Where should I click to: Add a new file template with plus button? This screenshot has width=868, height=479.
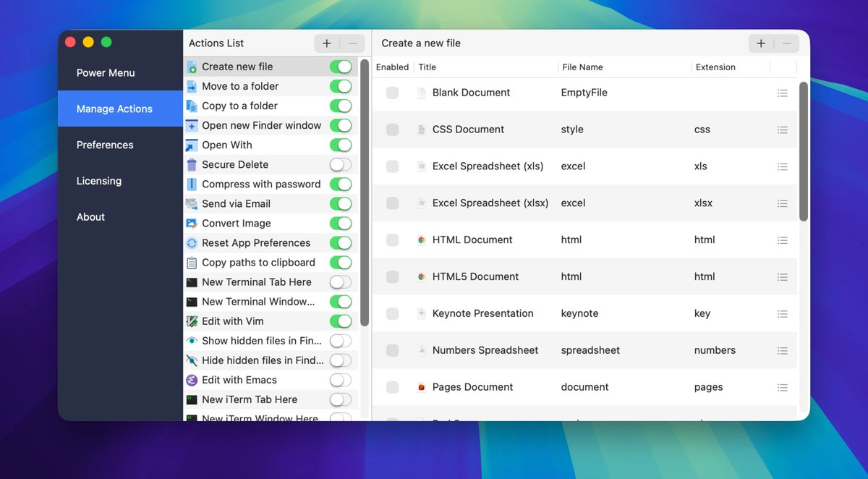click(761, 43)
